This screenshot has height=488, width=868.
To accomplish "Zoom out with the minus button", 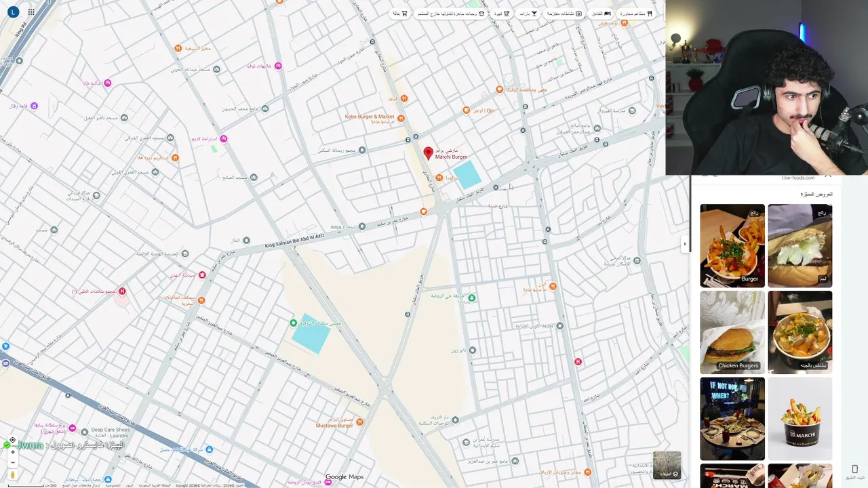I will (12, 463).
